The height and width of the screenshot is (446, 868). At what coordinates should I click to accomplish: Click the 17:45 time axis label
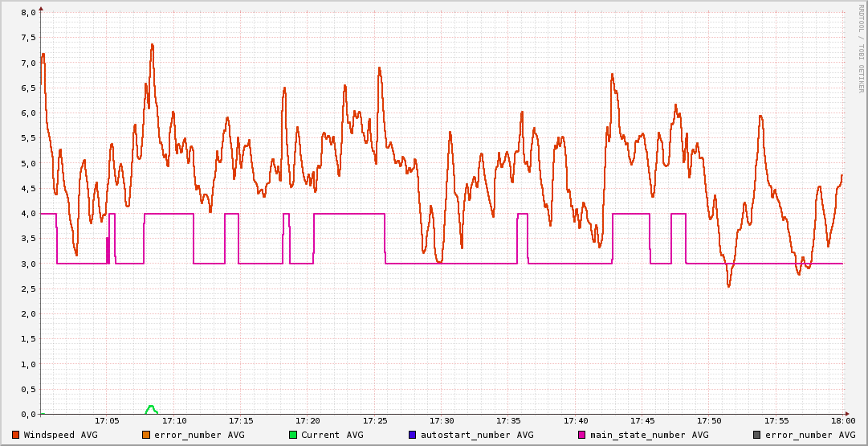(x=642, y=420)
